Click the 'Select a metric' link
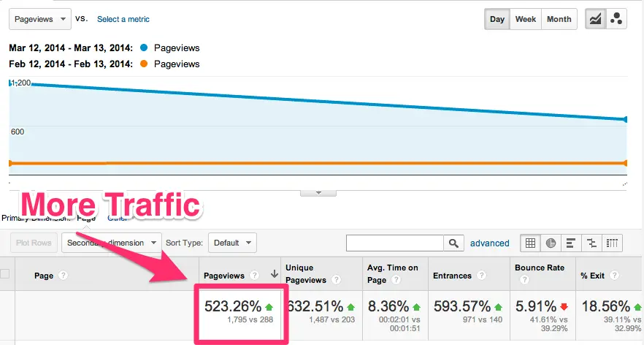Viewport: 644px width, 345px height. point(123,19)
